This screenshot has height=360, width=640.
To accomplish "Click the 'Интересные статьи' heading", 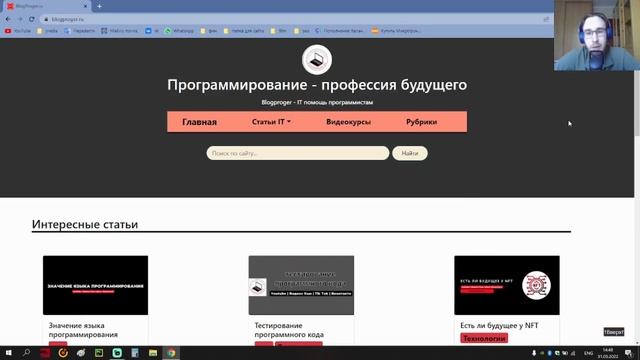I will pos(85,224).
